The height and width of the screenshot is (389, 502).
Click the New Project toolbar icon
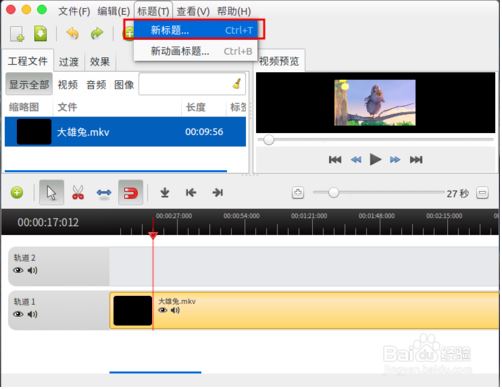click(17, 34)
